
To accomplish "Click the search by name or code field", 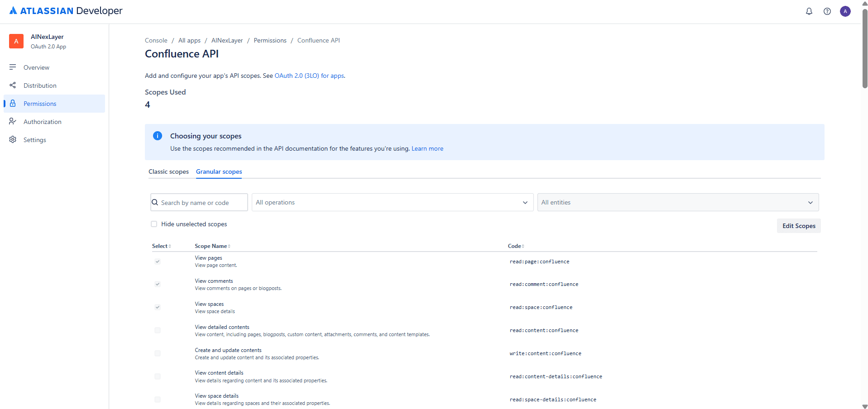I will pos(199,202).
